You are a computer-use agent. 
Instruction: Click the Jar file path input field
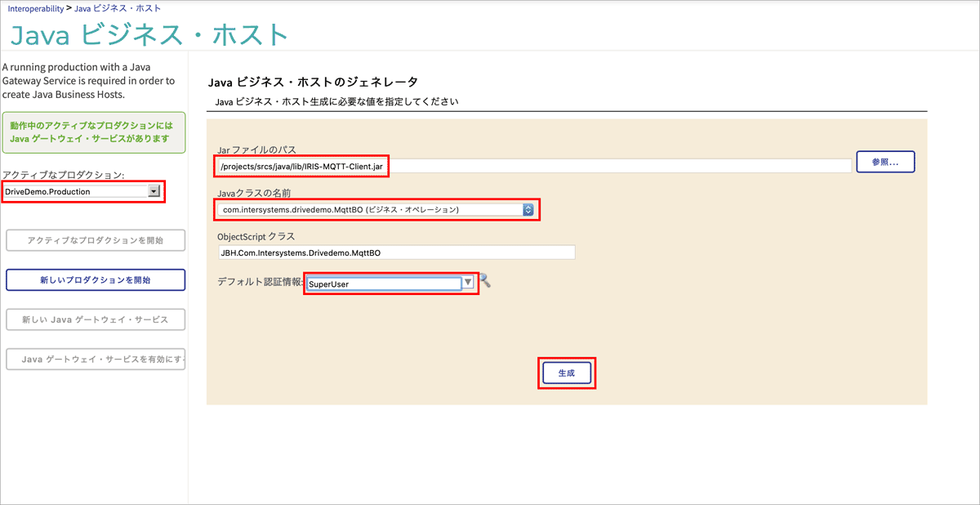(x=535, y=166)
